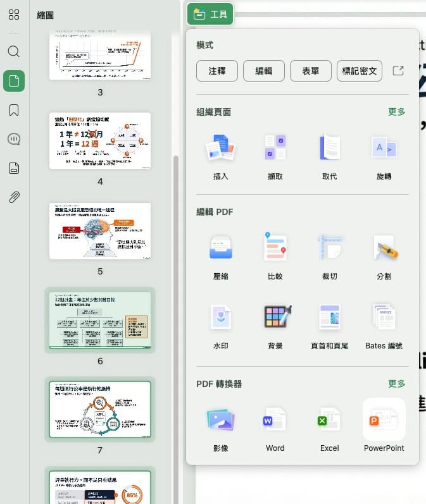Choose the 插入 insert pages tool
Viewport: 426px width, 504px height.
point(221,157)
